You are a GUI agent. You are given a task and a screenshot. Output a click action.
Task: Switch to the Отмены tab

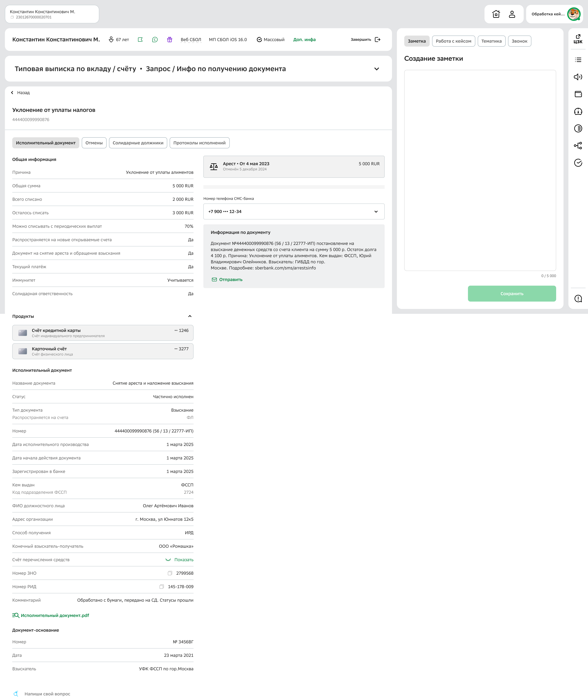pyautogui.click(x=94, y=143)
